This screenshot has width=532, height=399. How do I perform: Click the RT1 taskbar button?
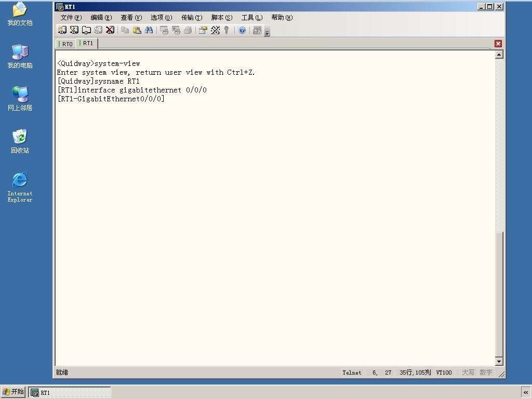point(70,393)
